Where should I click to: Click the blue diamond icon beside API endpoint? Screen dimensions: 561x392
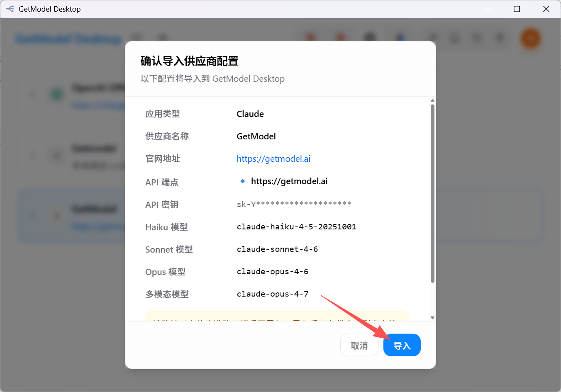243,181
